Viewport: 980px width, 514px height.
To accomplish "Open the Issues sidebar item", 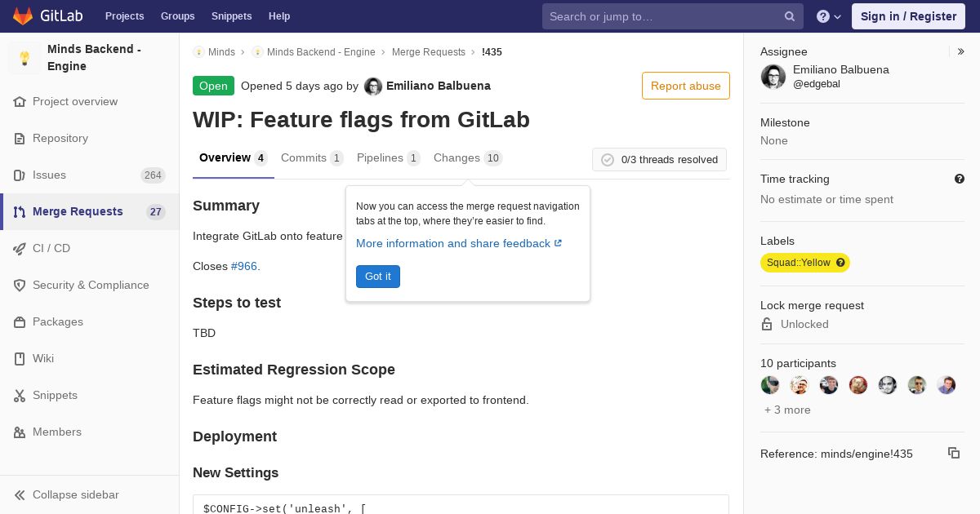I will point(49,175).
